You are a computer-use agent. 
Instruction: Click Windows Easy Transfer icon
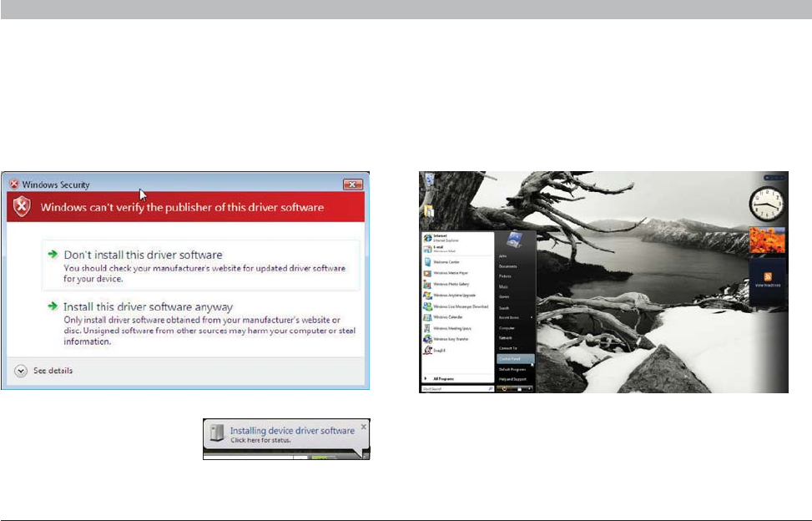point(428,340)
